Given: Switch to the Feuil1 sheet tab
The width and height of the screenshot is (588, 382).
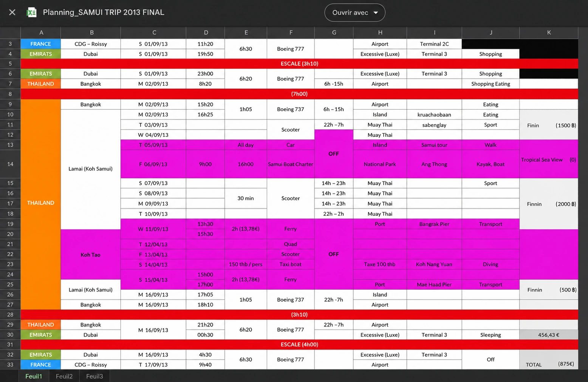Looking at the screenshot, I should pyautogui.click(x=34, y=376).
